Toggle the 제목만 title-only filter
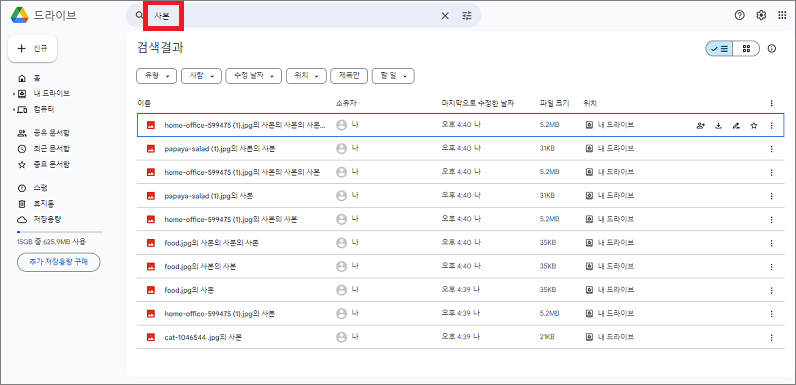The image size is (796, 385). (x=349, y=76)
